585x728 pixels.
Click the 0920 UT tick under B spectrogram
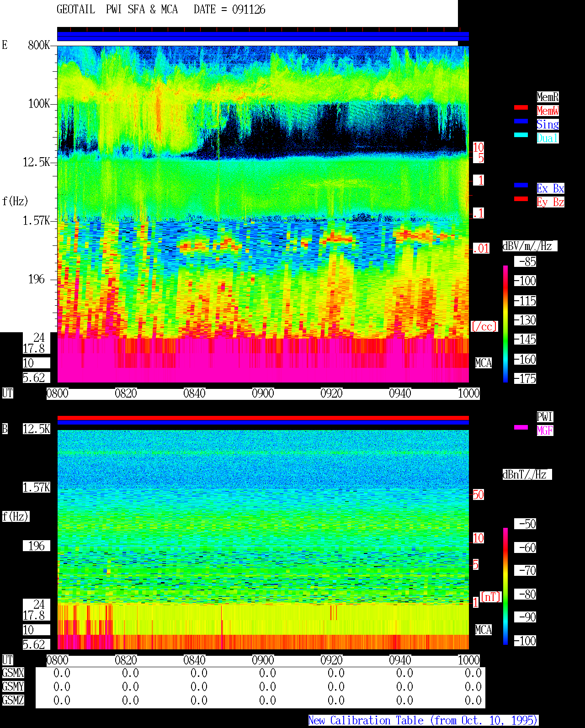coord(332,660)
